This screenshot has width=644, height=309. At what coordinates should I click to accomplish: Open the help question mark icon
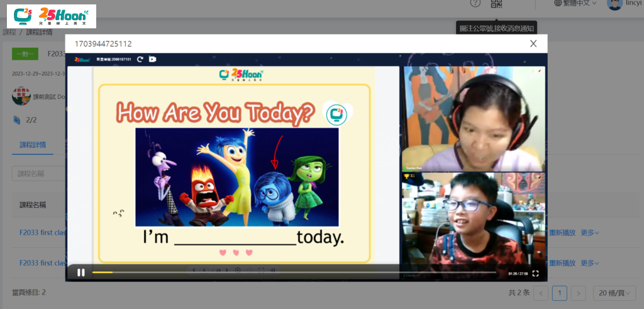click(475, 3)
